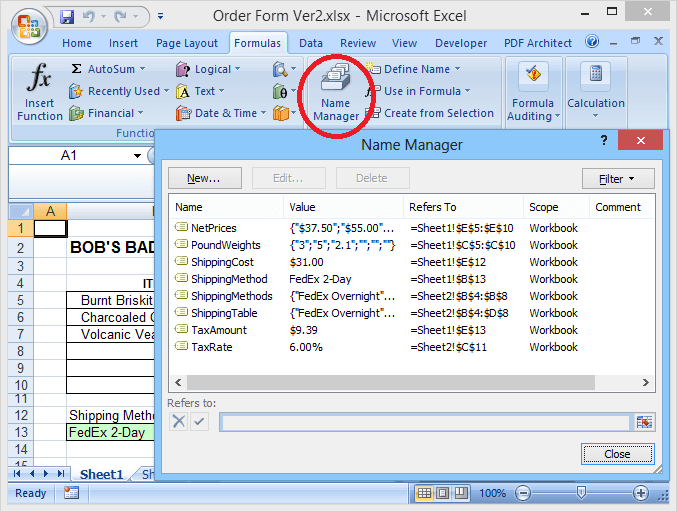Click the zoom slider handle in status bar

[581, 493]
